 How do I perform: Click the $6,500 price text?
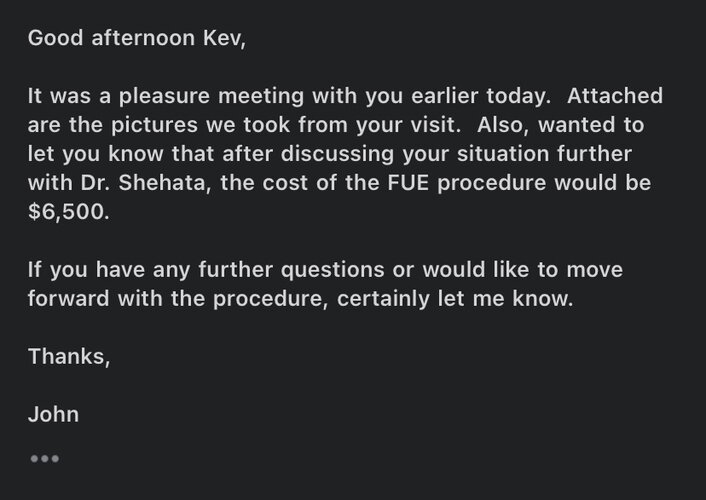[x=68, y=211]
